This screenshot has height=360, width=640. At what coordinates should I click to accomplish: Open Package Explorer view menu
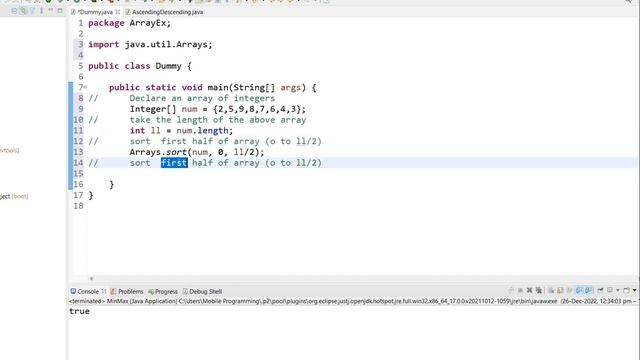[x=42, y=11]
